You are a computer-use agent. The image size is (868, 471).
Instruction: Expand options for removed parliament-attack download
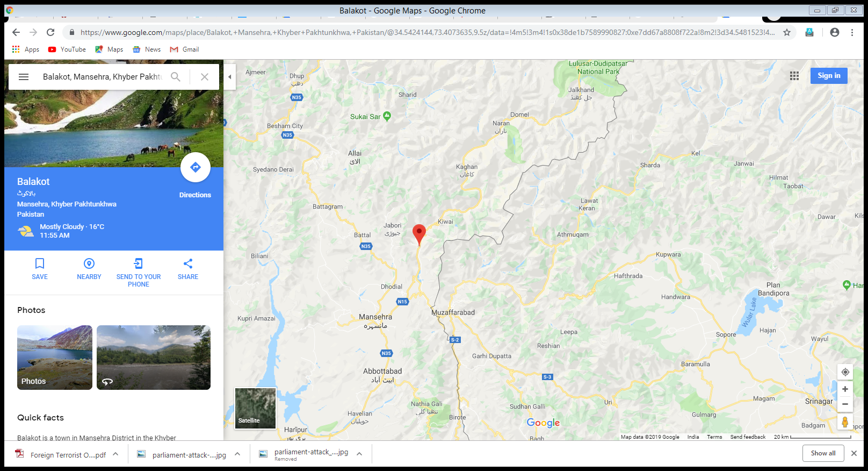pos(359,454)
